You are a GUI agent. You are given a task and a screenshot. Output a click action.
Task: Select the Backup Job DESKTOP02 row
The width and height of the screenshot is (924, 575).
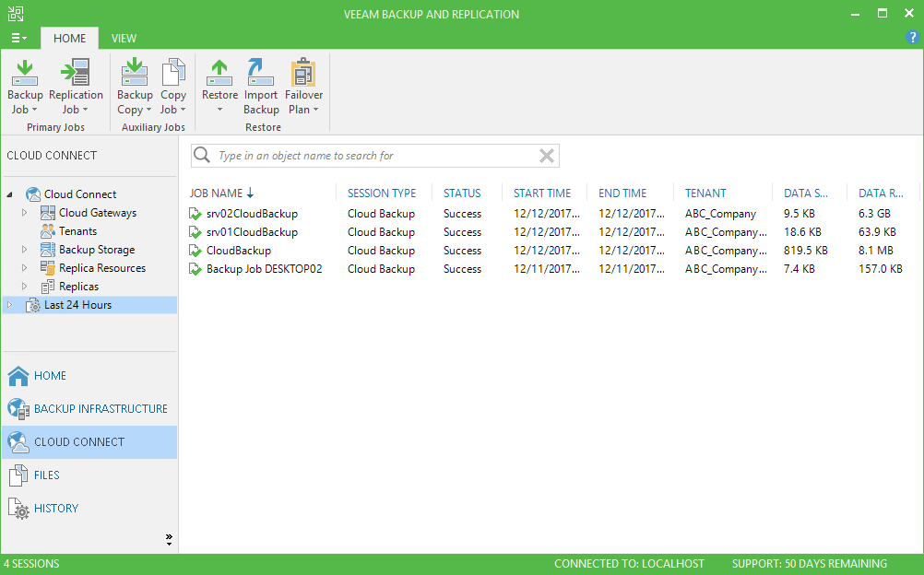[x=551, y=269]
